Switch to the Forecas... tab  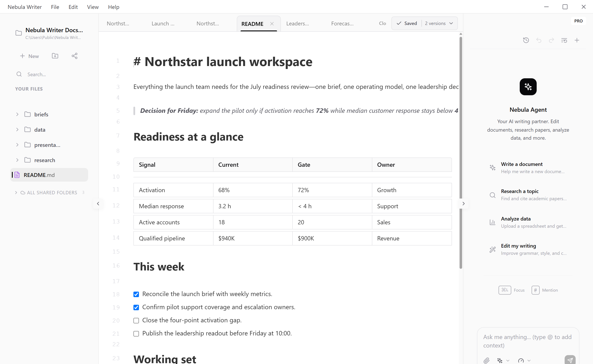coord(342,23)
